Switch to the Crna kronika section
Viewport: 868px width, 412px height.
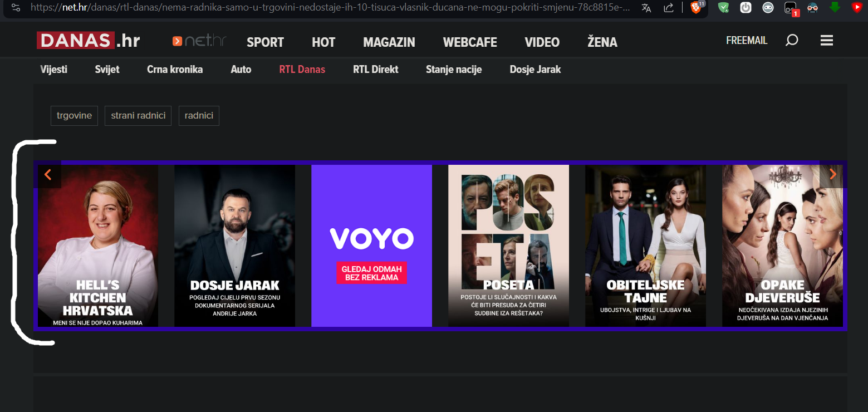point(175,70)
